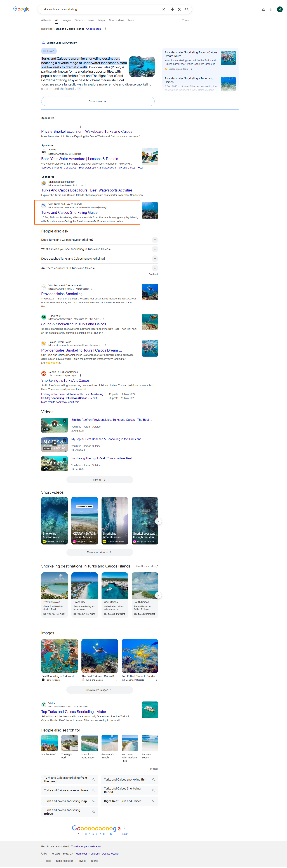
Task: Switch to Images tab
Action: 67,20
